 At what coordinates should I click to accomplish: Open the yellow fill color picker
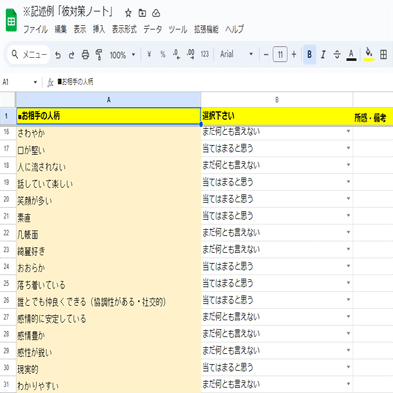[369, 54]
